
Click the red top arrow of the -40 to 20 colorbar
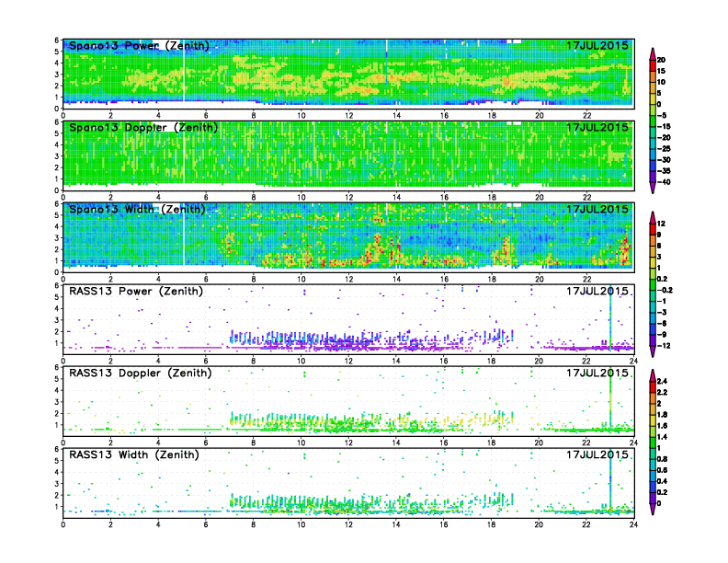click(x=653, y=51)
